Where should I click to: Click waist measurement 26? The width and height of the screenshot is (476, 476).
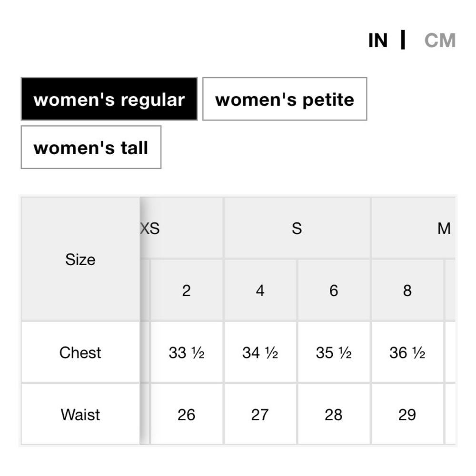click(x=186, y=415)
